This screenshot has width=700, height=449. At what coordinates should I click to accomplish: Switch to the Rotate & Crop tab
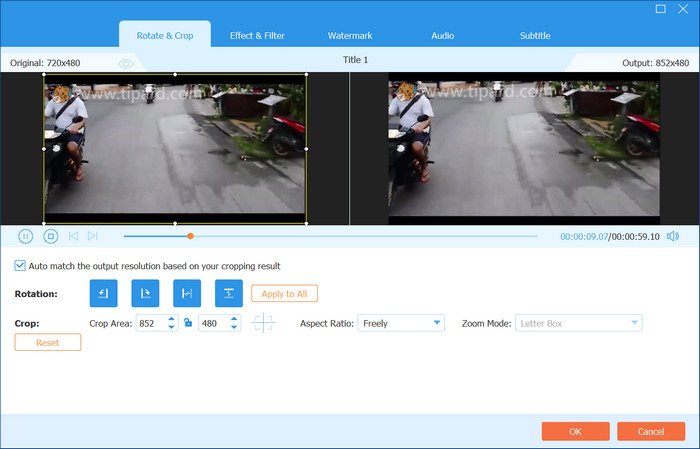(165, 36)
